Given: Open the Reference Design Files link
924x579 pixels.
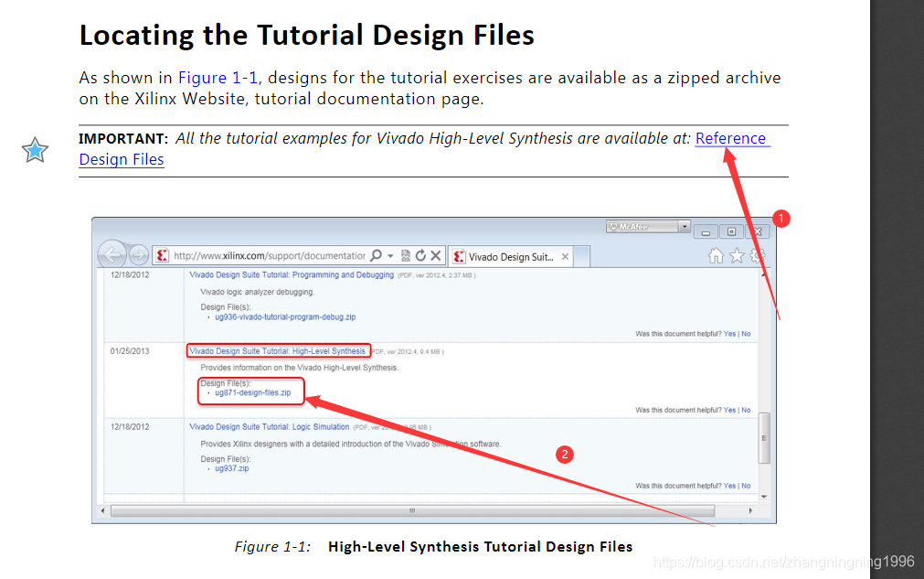Looking at the screenshot, I should pos(732,138).
